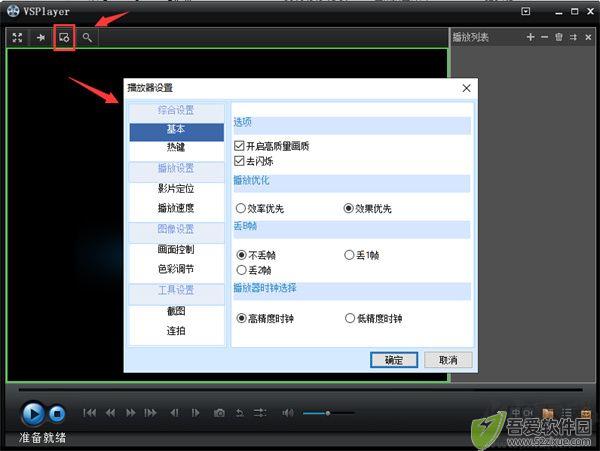Select 影片定位 in settings sidebar
The image size is (600, 451).
(x=176, y=188)
